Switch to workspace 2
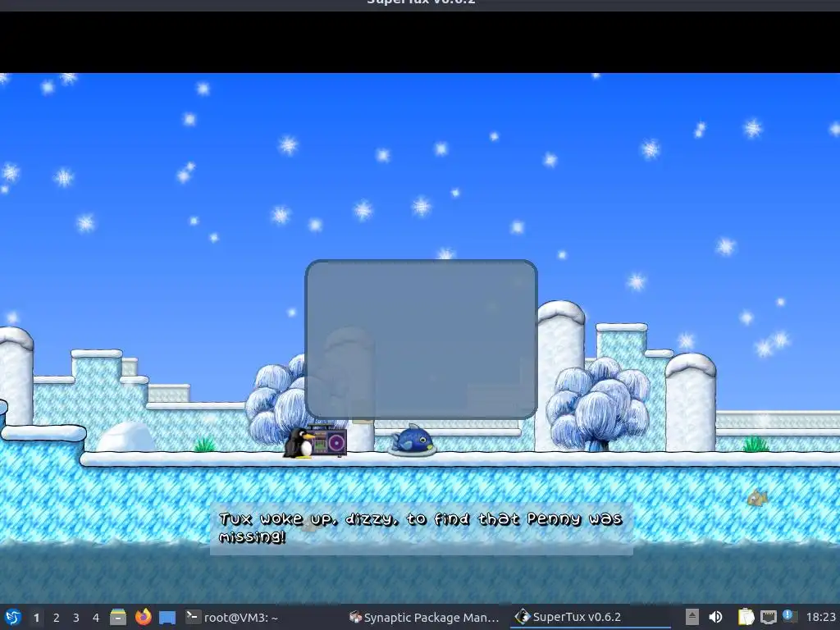Image resolution: width=840 pixels, height=630 pixels. [57, 618]
